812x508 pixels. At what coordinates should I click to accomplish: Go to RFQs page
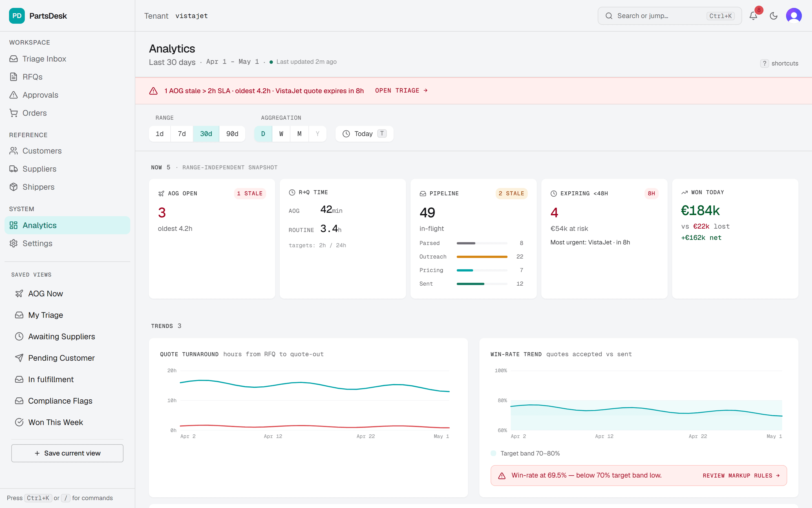67,77
